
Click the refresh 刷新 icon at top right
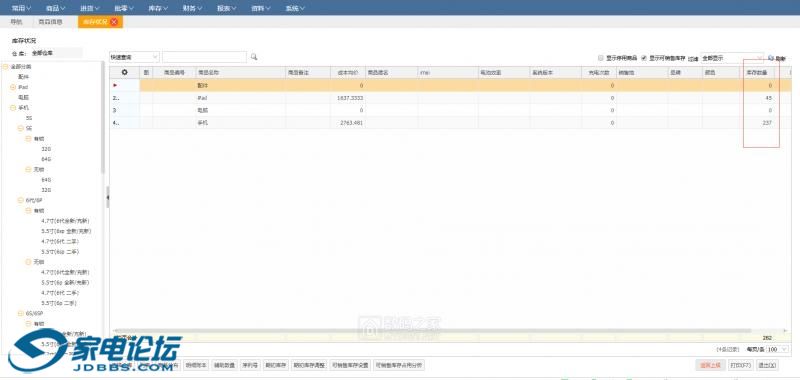tap(771, 58)
